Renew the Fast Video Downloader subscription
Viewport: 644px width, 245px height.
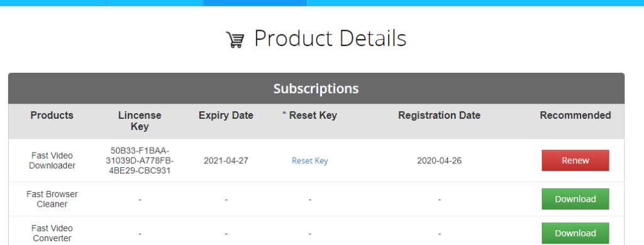[575, 160]
